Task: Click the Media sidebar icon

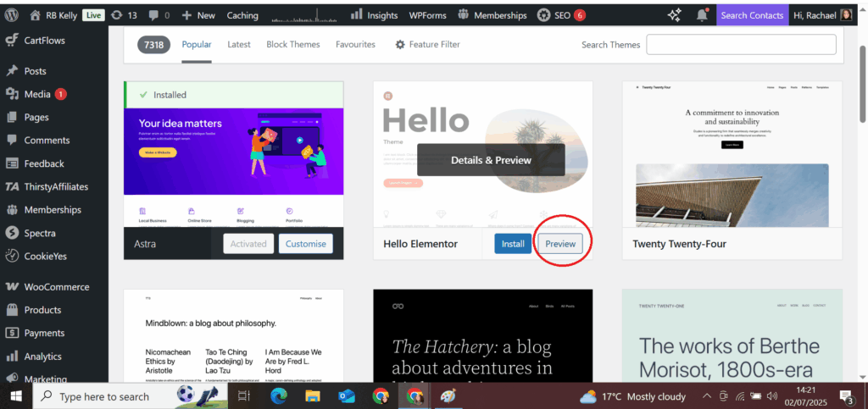Action: tap(12, 94)
